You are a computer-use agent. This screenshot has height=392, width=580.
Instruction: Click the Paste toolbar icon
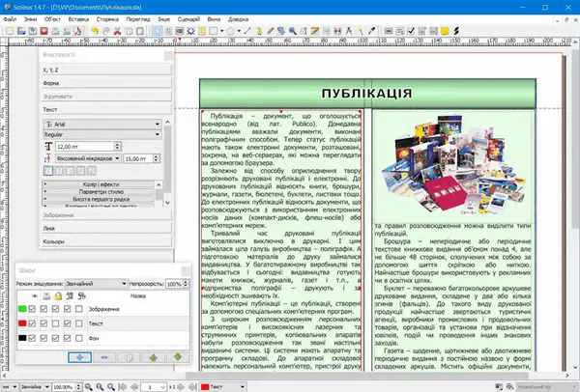(x=140, y=31)
